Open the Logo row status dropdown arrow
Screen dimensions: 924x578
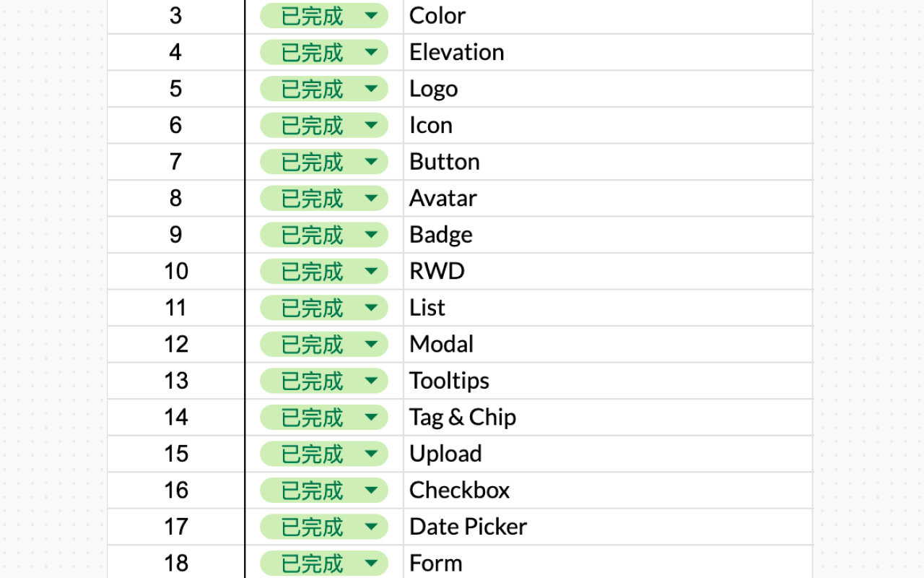click(371, 88)
